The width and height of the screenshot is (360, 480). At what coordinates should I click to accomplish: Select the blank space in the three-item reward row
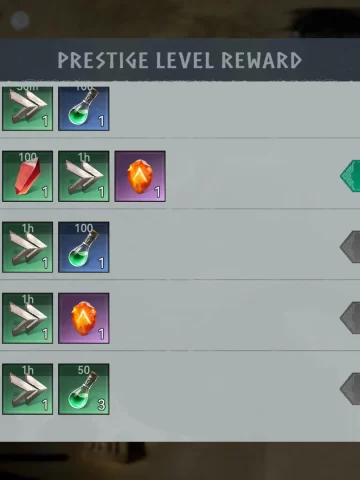click(x=252, y=176)
